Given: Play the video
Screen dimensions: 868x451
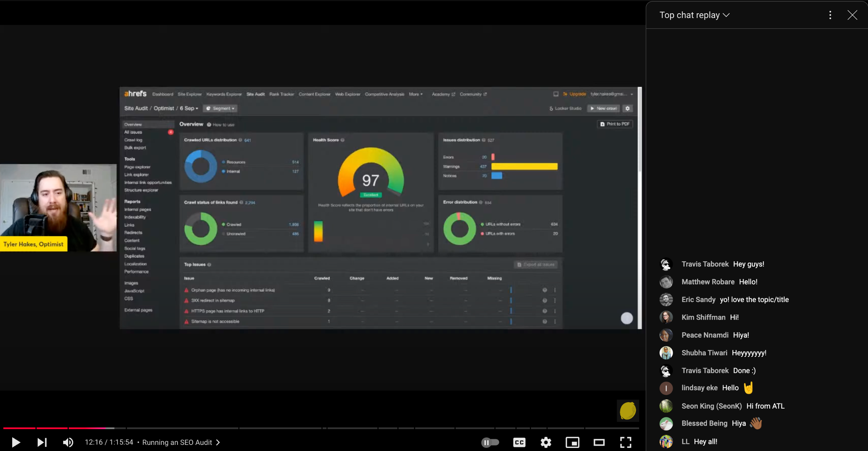Looking at the screenshot, I should pos(16,442).
